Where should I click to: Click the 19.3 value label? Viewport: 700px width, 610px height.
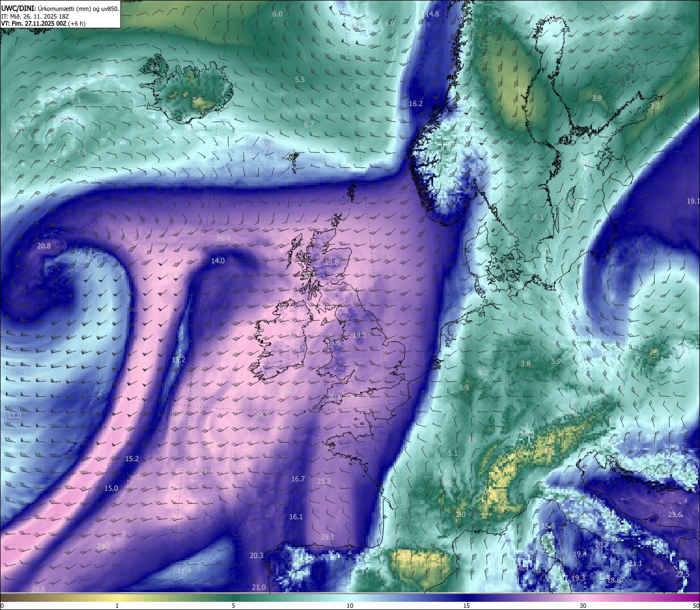(x=578, y=578)
